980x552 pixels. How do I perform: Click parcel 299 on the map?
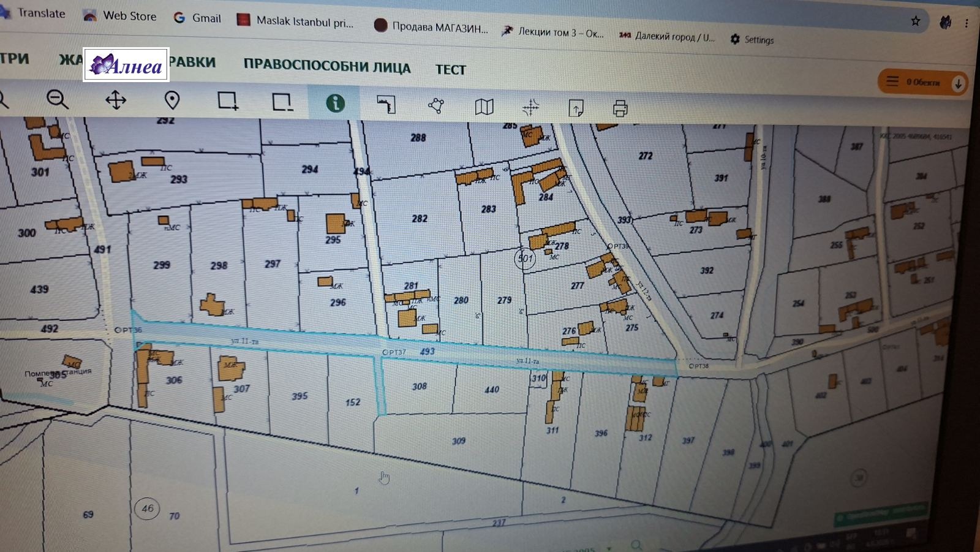coord(162,265)
